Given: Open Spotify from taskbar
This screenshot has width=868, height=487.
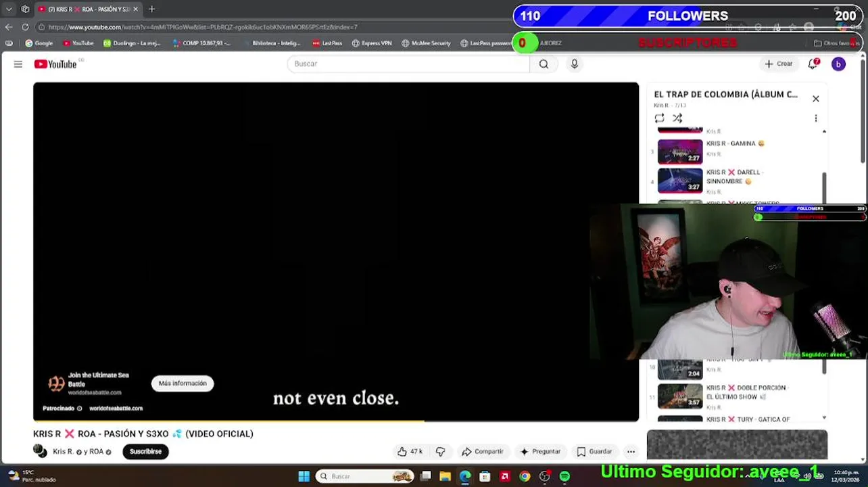Looking at the screenshot, I should 564,476.
